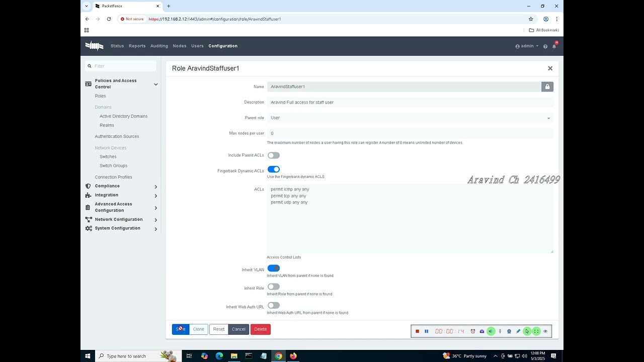
Task: Open the Nodes menu
Action: [180, 46]
